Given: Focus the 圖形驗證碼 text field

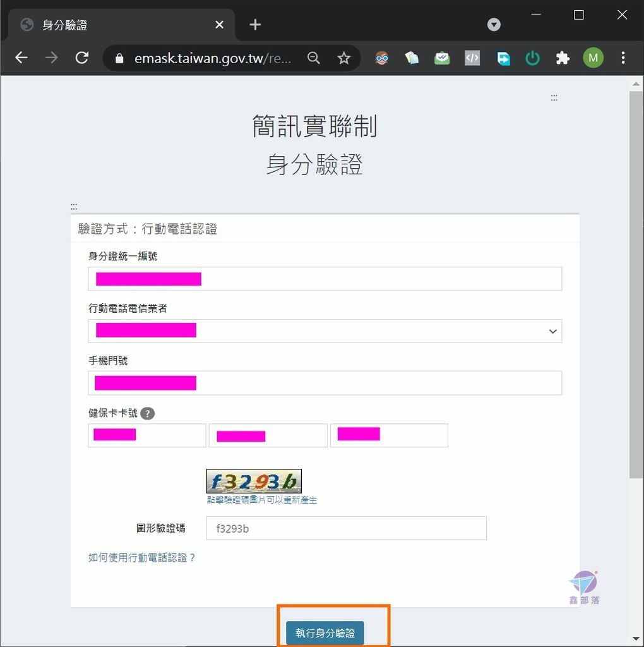Looking at the screenshot, I should (347, 528).
